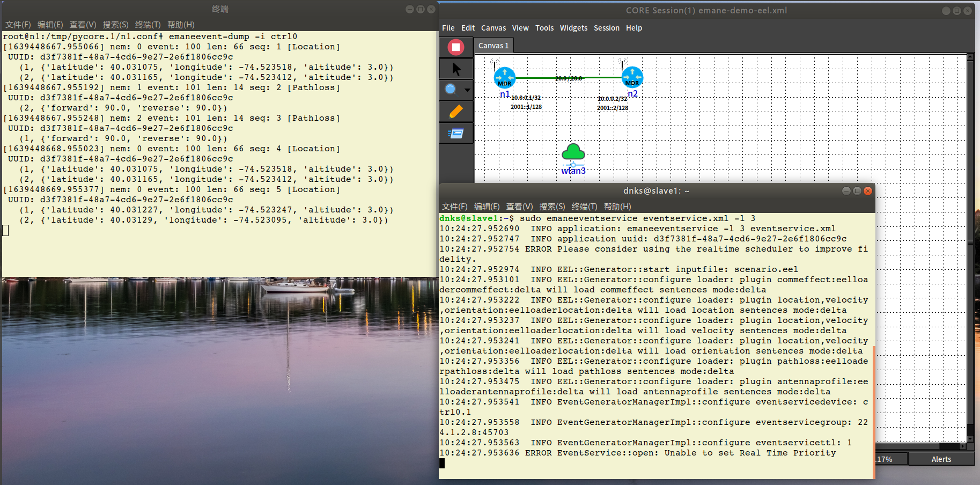The width and height of the screenshot is (980, 485).
Task: Select the magnifying-glass zoom tool
Action: (x=451, y=90)
